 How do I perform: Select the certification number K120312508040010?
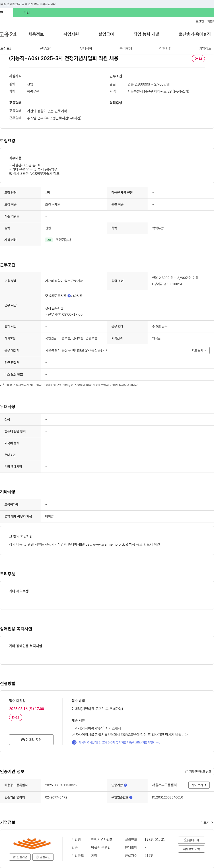pos(167,797)
